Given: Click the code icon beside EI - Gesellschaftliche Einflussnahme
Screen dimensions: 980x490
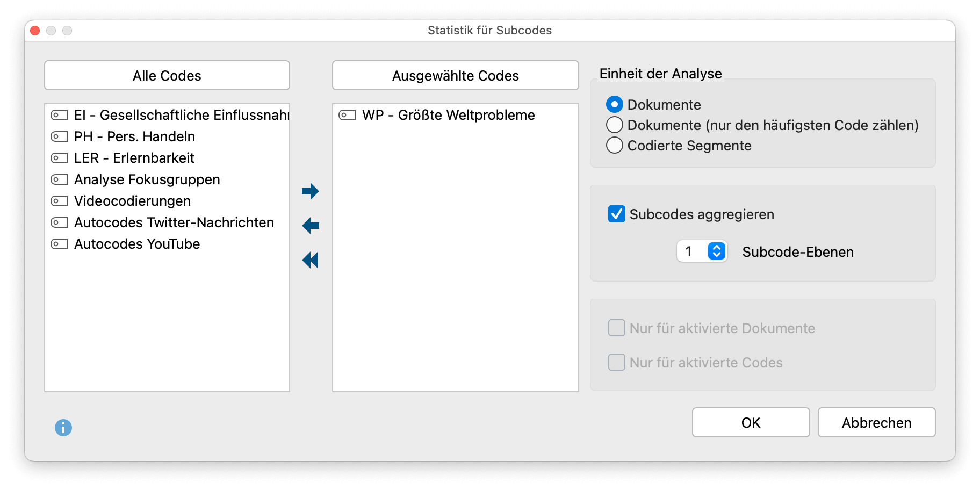Looking at the screenshot, I should pos(59,114).
